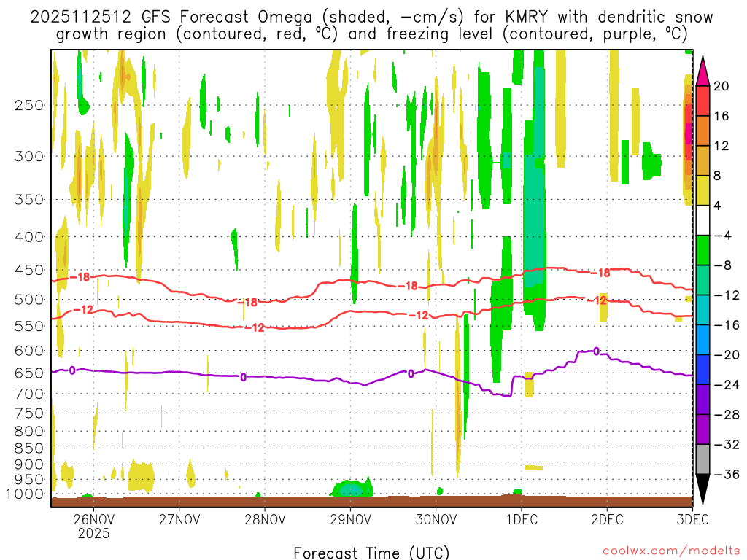Click the 600 pressure level label
This screenshot has width=747, height=560.
pyautogui.click(x=29, y=351)
